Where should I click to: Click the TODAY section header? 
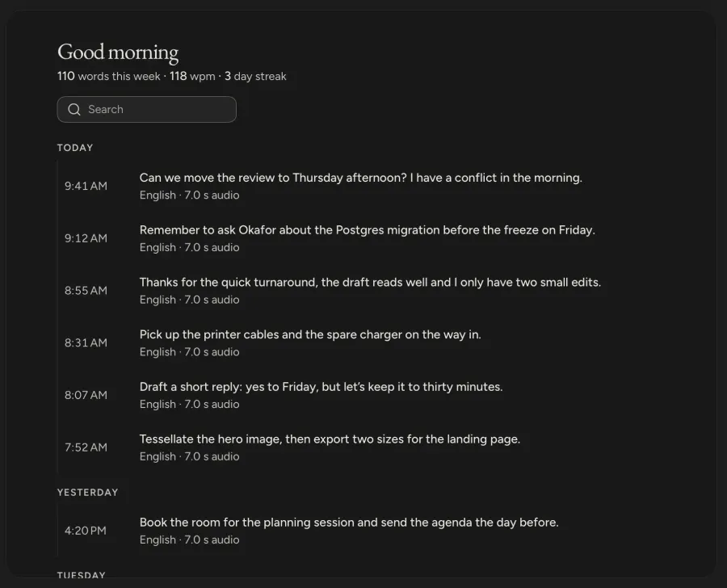[75, 148]
